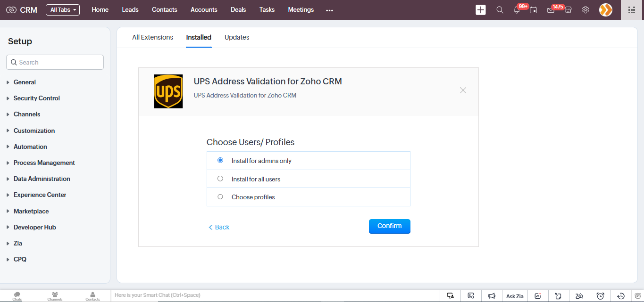Expand the General setup section
This screenshot has height=302, width=644.
click(25, 82)
